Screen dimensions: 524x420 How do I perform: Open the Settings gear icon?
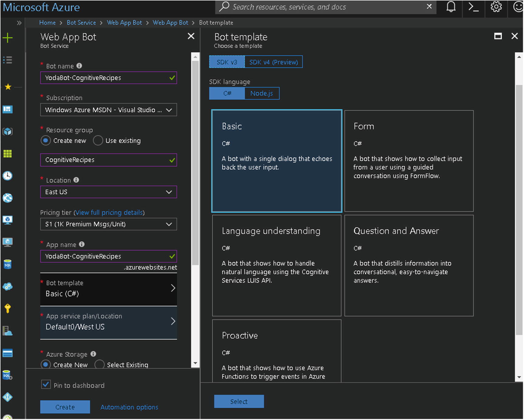coord(496,7)
